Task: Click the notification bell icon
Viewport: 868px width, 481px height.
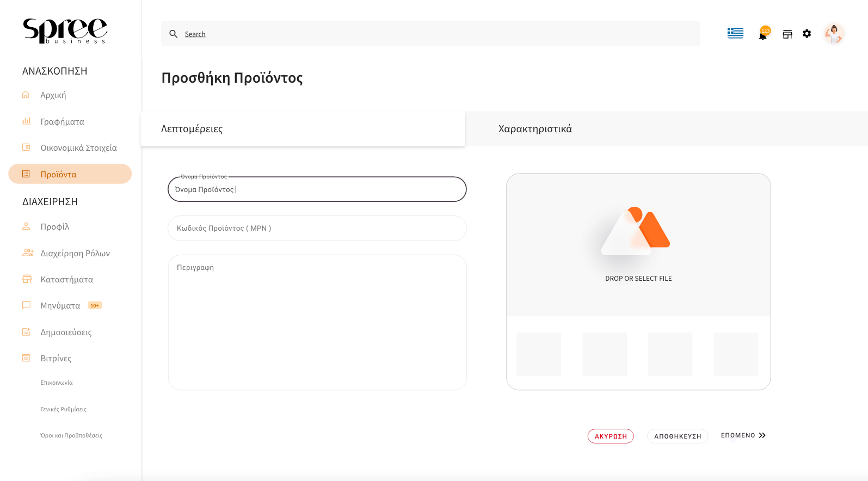Action: point(763,35)
